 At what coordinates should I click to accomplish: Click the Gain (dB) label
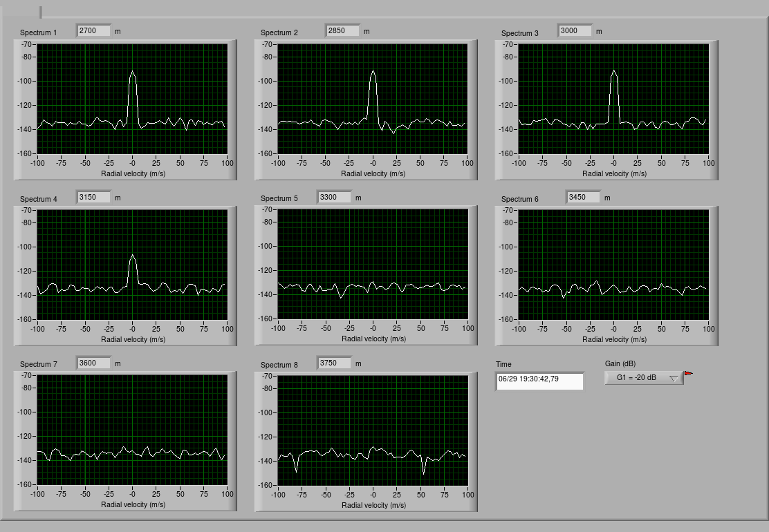(x=620, y=363)
